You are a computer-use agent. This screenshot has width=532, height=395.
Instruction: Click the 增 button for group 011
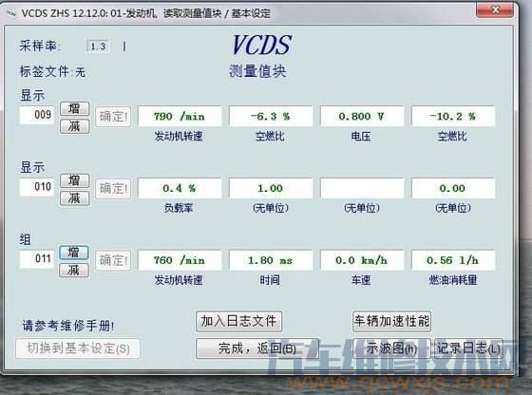coord(74,253)
